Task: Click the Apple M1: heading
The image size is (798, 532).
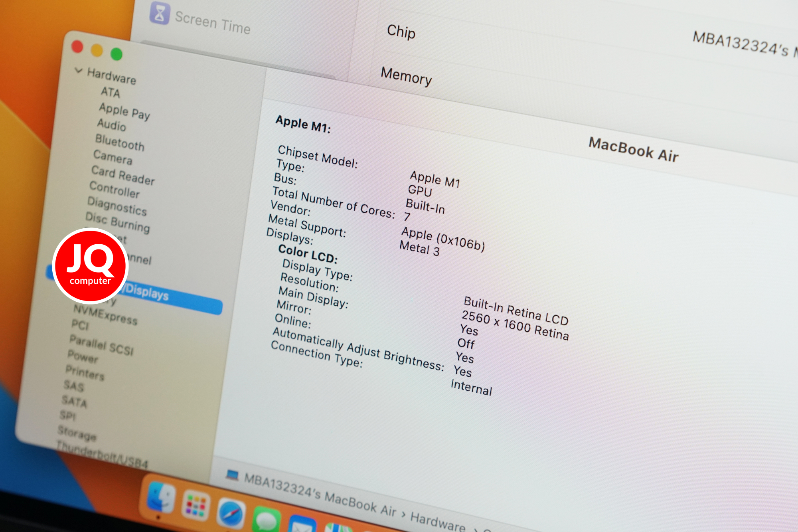Action: tap(303, 124)
